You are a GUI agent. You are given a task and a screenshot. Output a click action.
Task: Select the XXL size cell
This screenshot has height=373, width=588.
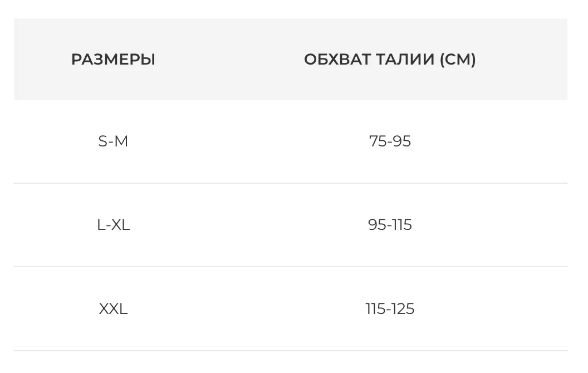[x=113, y=308]
